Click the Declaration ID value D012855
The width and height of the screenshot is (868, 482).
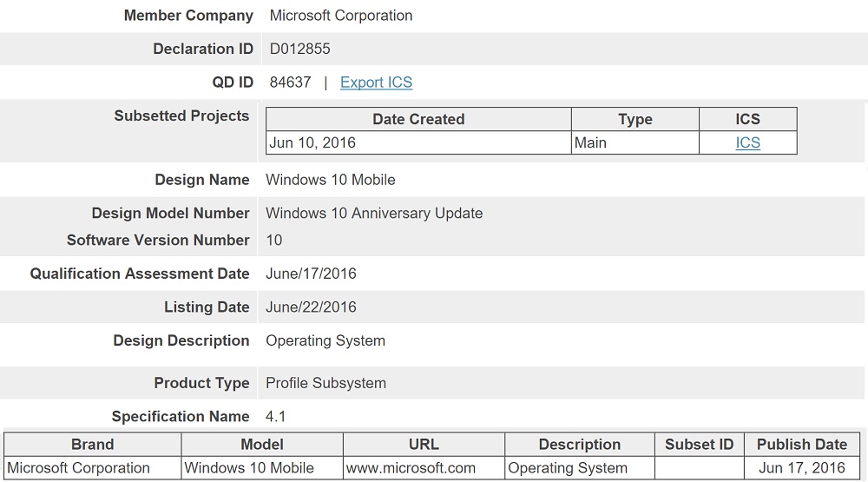299,49
